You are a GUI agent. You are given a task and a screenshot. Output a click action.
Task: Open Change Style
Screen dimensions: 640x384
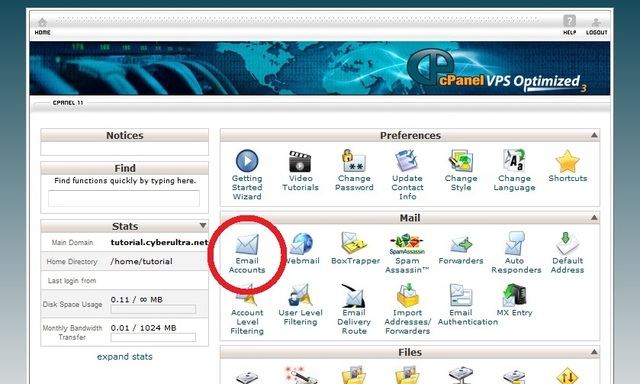461,171
